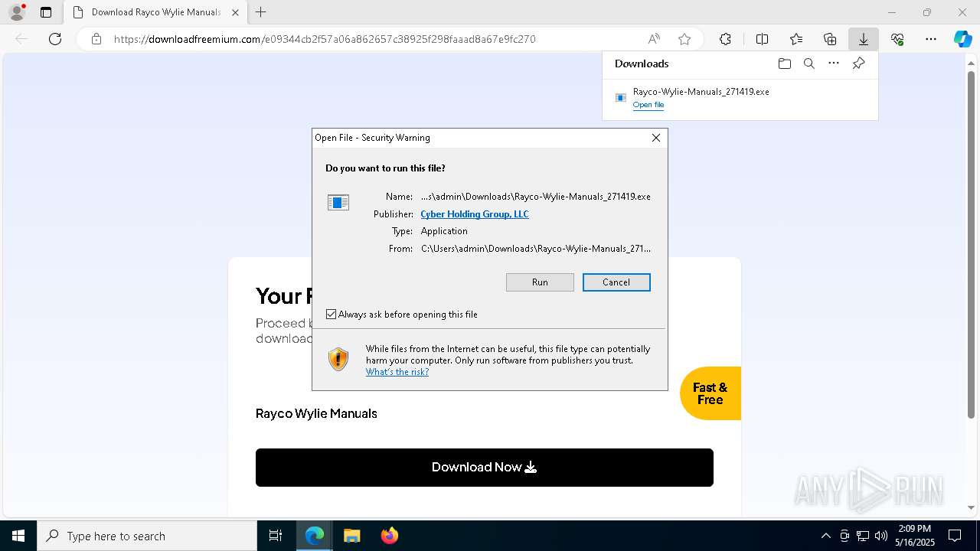This screenshot has height=551, width=980.
Task: Close the Download Rayco Wylie Manuals tab
Action: [235, 12]
